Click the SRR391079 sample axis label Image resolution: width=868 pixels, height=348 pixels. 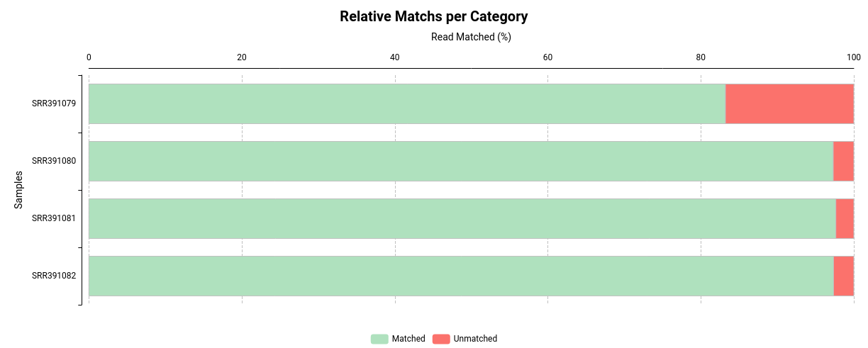coord(54,103)
